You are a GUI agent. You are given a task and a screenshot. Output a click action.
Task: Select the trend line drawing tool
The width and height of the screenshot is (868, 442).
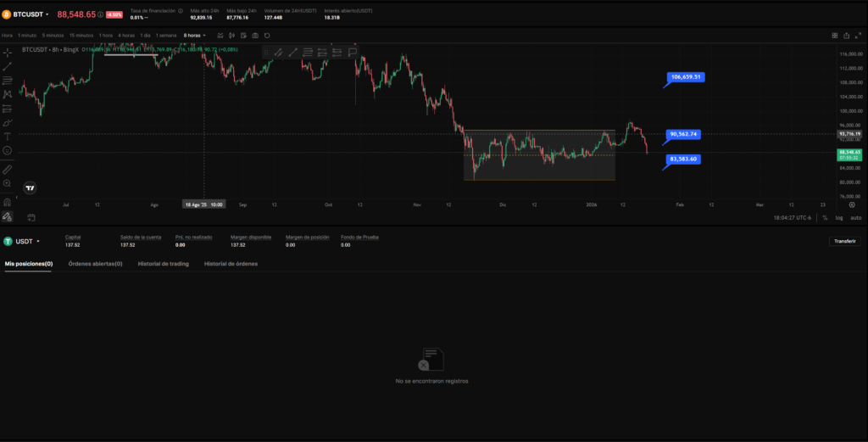(8, 66)
